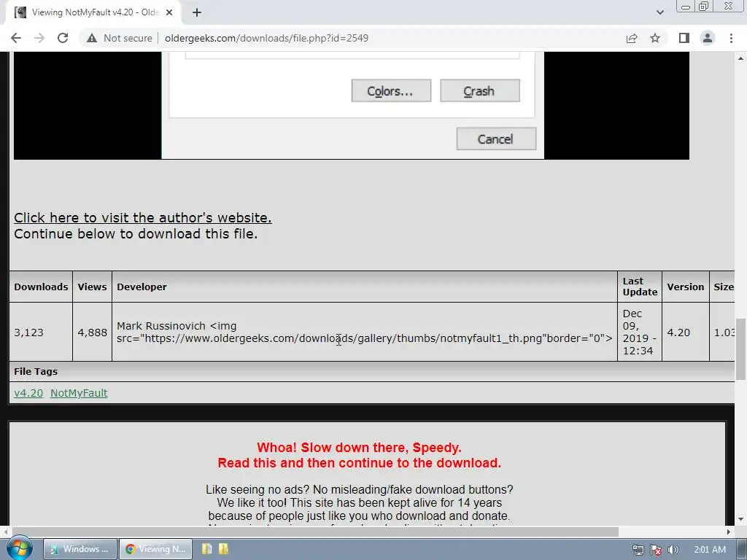The width and height of the screenshot is (747, 560).
Task: Click the Cancel button in screenshot
Action: click(x=496, y=139)
